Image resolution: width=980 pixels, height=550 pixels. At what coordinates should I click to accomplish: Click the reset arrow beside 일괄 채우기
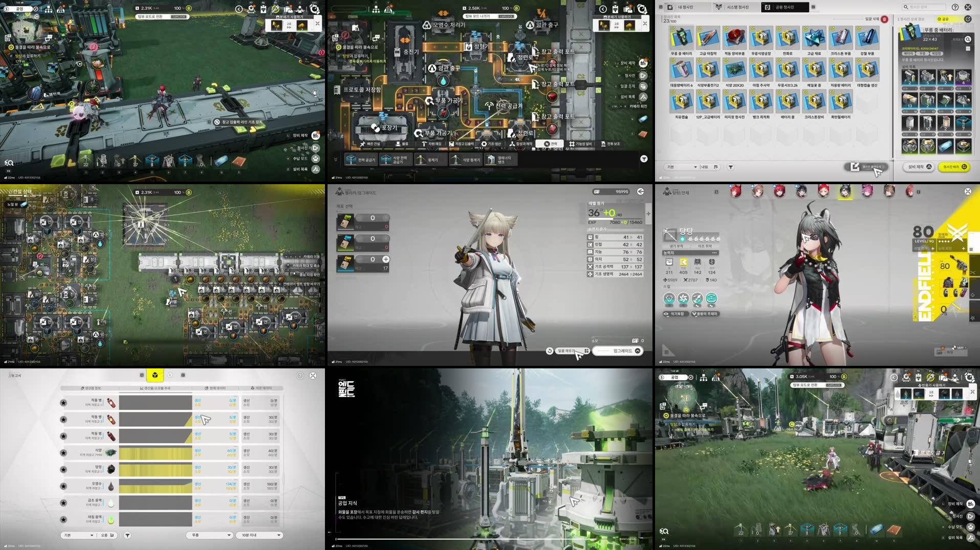pyautogui.click(x=549, y=351)
